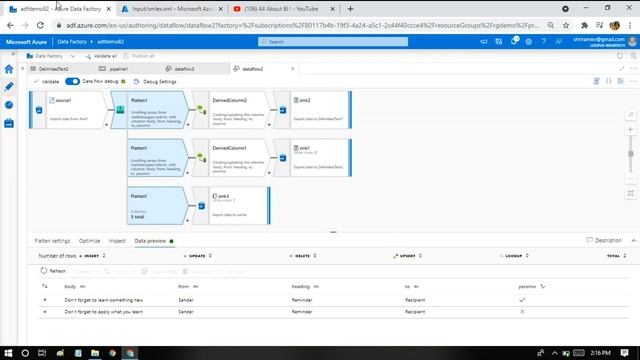The height and width of the screenshot is (360, 640).
Task: Open the Home icon in left sidebar
Action: tap(9, 69)
